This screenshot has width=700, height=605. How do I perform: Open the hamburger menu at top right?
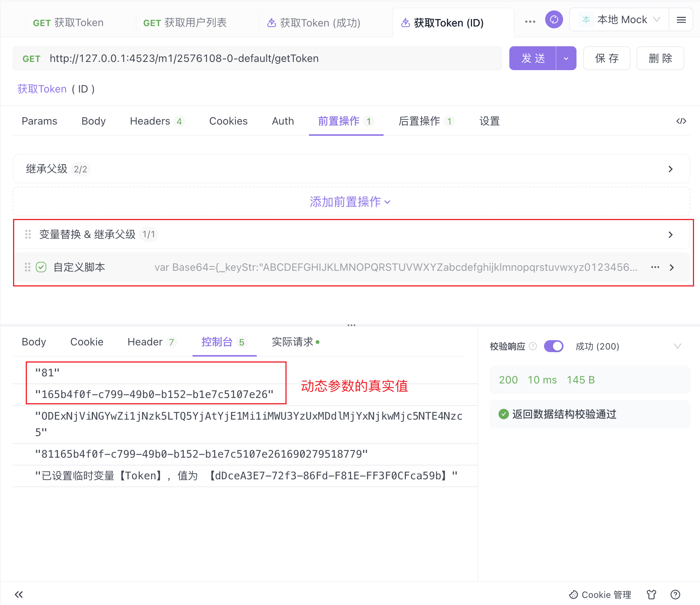click(x=681, y=20)
